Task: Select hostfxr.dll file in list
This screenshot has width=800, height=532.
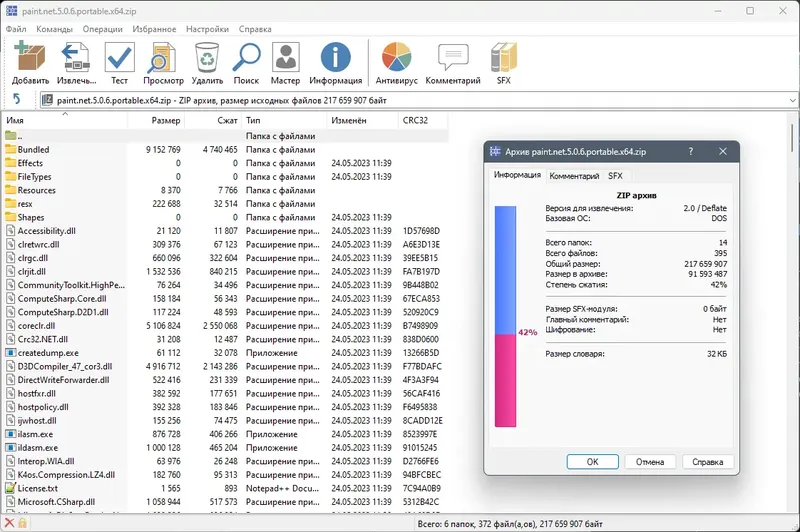Action: pyautogui.click(x=224, y=393)
